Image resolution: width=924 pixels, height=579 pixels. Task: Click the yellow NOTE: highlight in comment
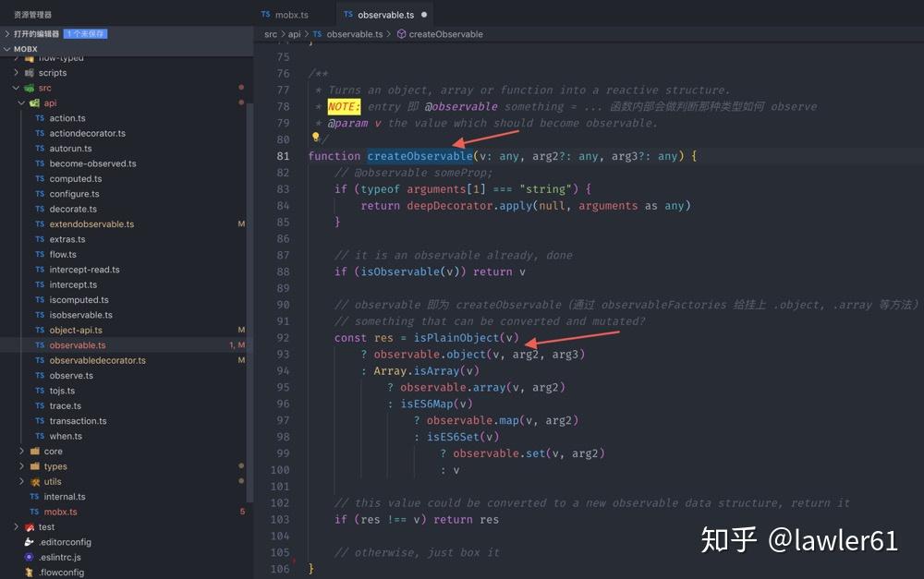(x=344, y=106)
